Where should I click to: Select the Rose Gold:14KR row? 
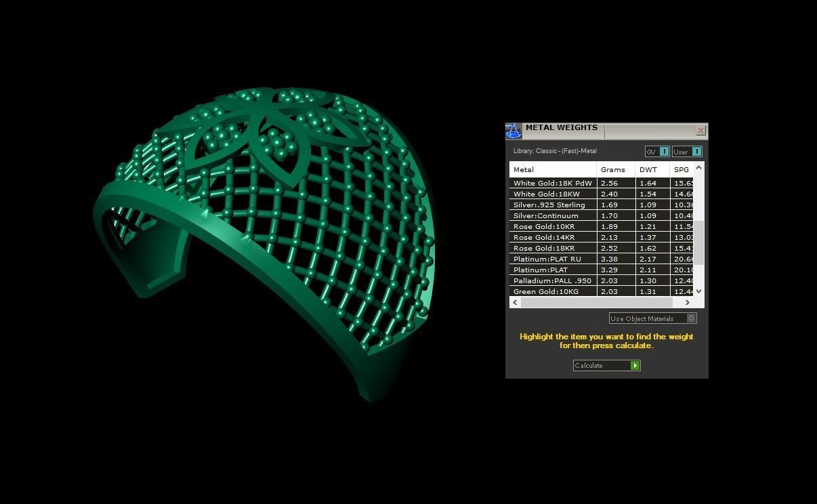602,238
